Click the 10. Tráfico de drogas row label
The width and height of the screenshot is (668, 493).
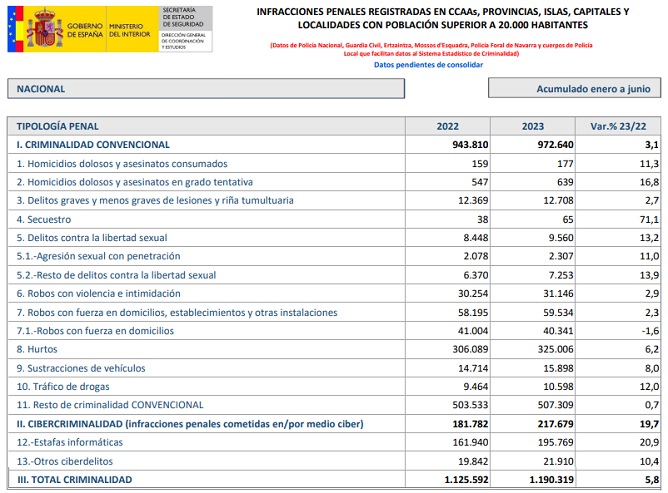pyautogui.click(x=67, y=386)
